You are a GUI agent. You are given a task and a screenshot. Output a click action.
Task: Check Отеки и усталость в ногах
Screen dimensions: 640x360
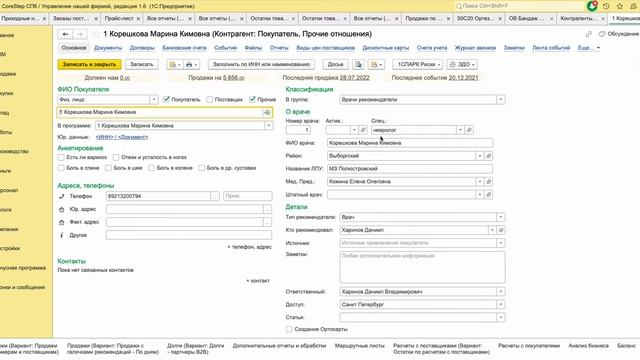[116, 157]
